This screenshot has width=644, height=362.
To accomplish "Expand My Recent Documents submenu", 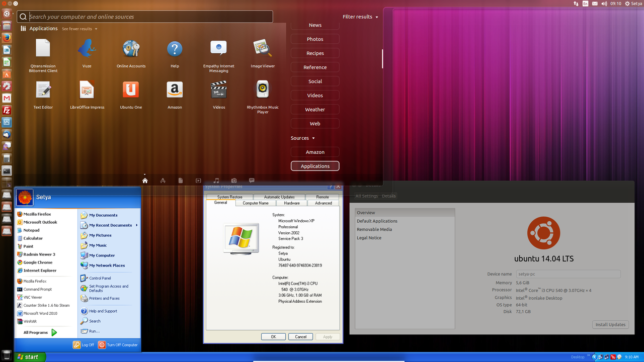I will tap(109, 225).
